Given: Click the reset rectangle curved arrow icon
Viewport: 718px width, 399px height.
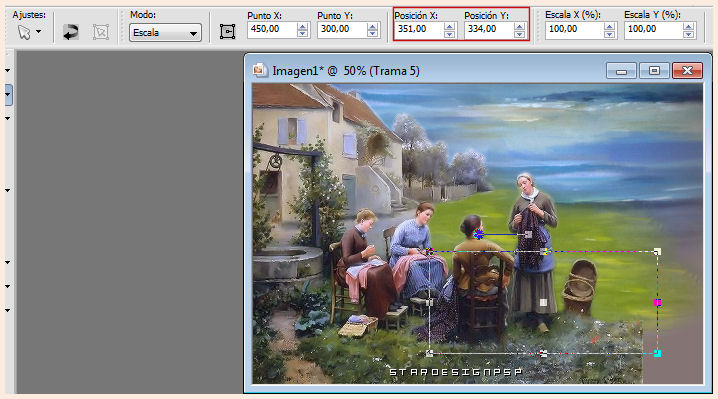Looking at the screenshot, I should 71,32.
